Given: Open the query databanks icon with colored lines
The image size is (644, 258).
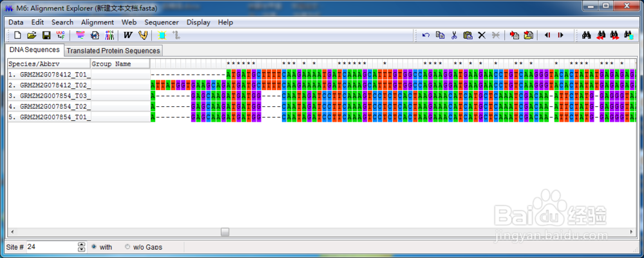Looking at the screenshot, I should pyautogui.click(x=80, y=35).
